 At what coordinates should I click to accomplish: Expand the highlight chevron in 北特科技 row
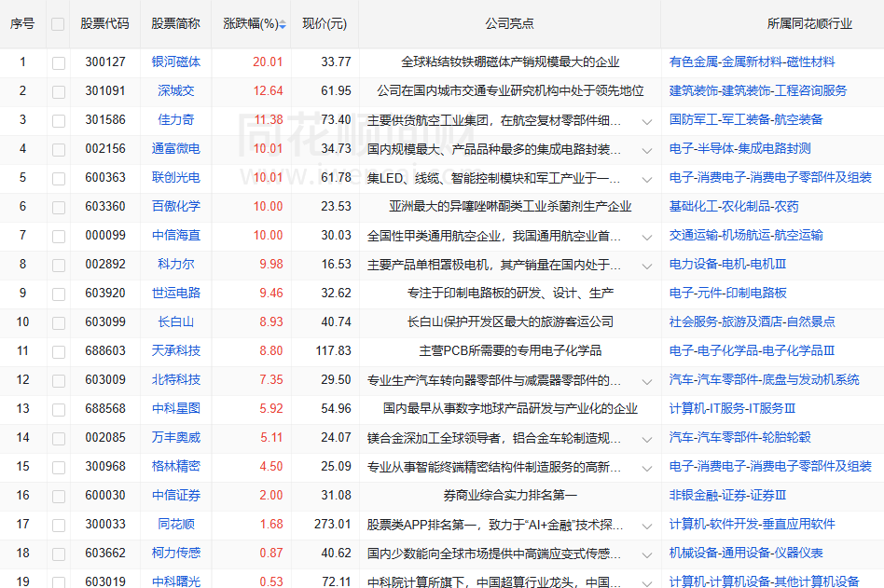coord(647,382)
